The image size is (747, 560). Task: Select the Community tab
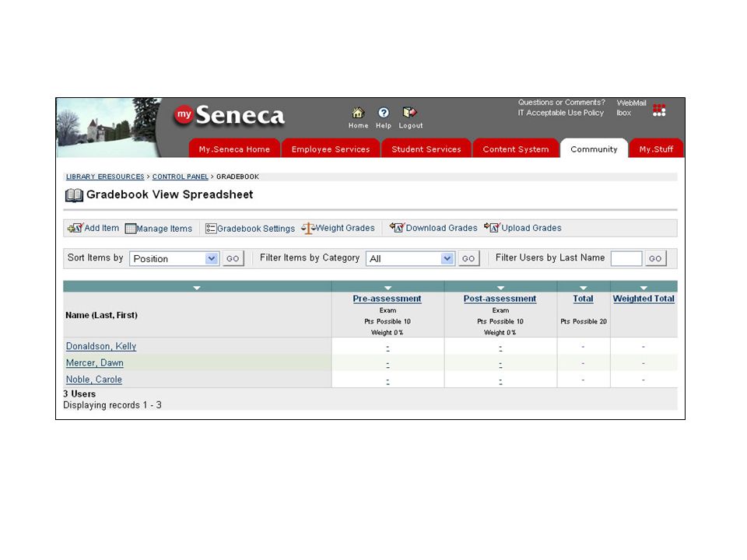pyautogui.click(x=594, y=149)
